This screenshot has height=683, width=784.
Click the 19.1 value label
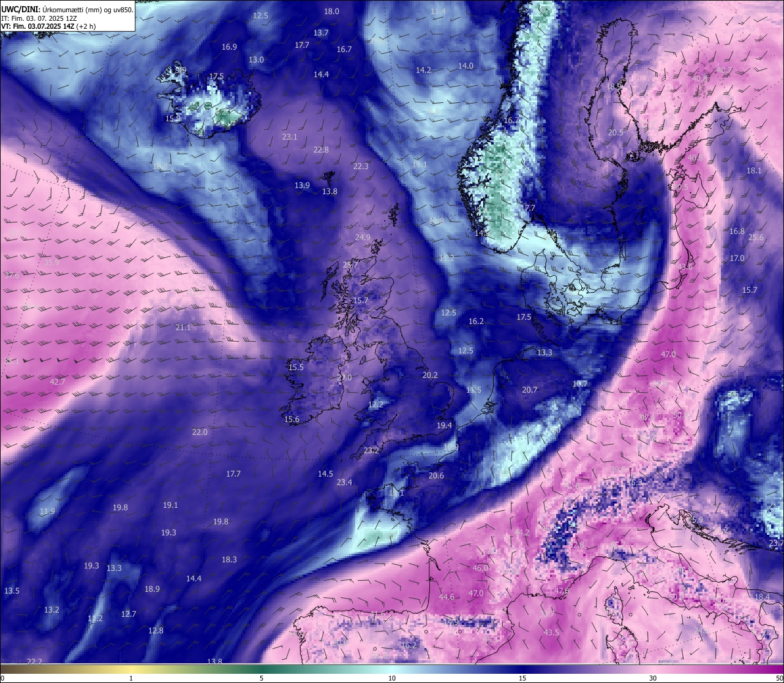coord(170,505)
